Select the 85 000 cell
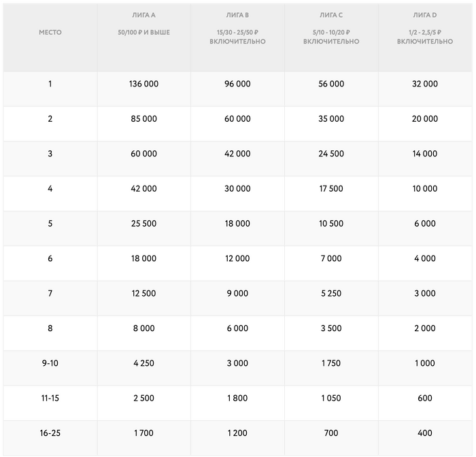 (x=143, y=119)
